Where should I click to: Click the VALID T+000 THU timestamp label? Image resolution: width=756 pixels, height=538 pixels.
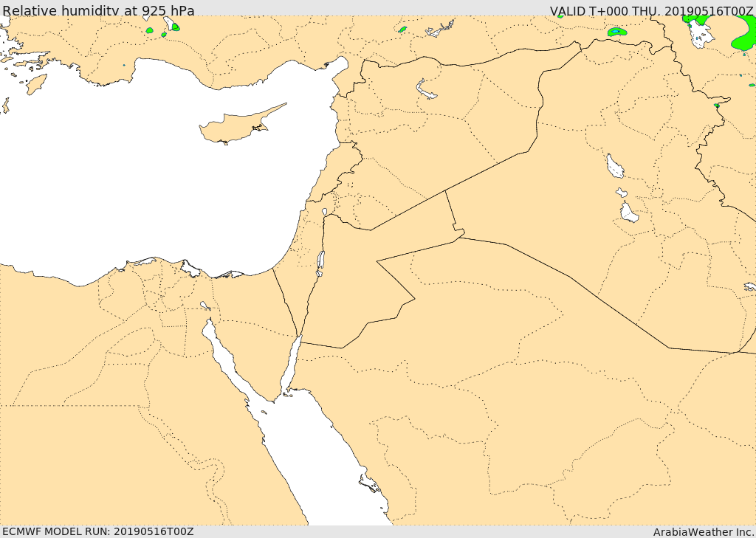coord(651,10)
